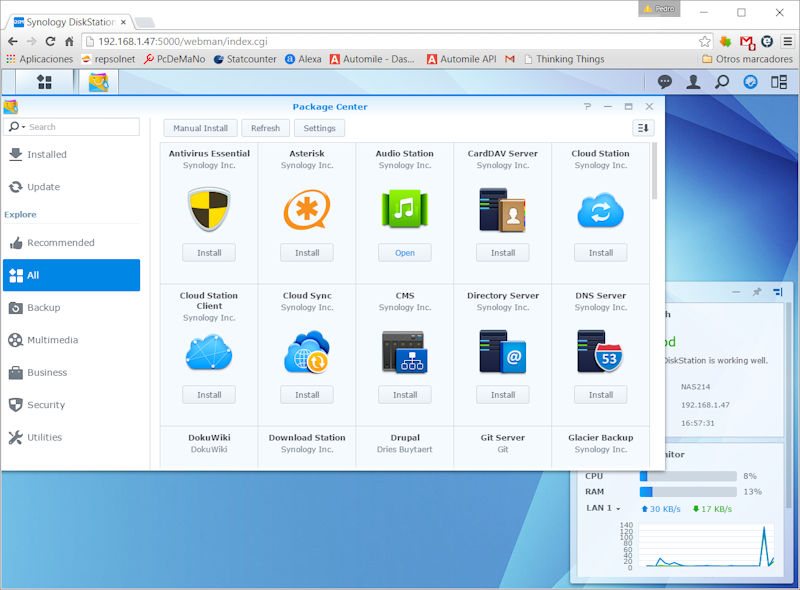Open the Backup category
Image resolution: width=800 pixels, height=590 pixels.
71,307
